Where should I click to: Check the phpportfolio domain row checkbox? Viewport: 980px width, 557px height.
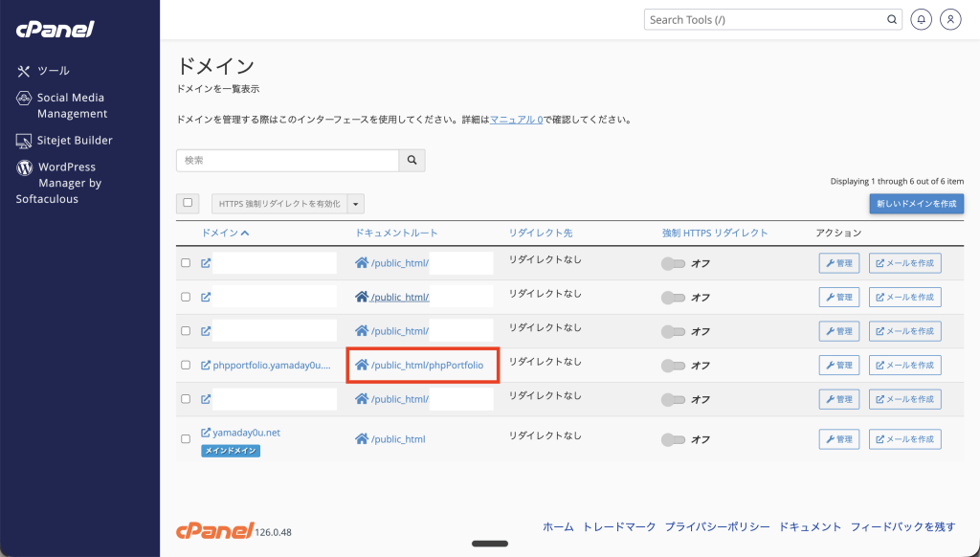pos(186,366)
